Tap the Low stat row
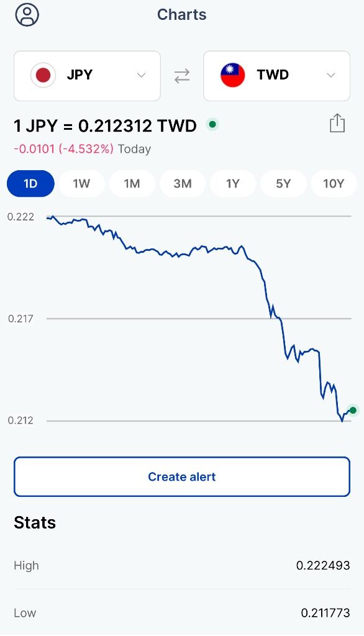The width and height of the screenshot is (364, 636). tap(182, 613)
